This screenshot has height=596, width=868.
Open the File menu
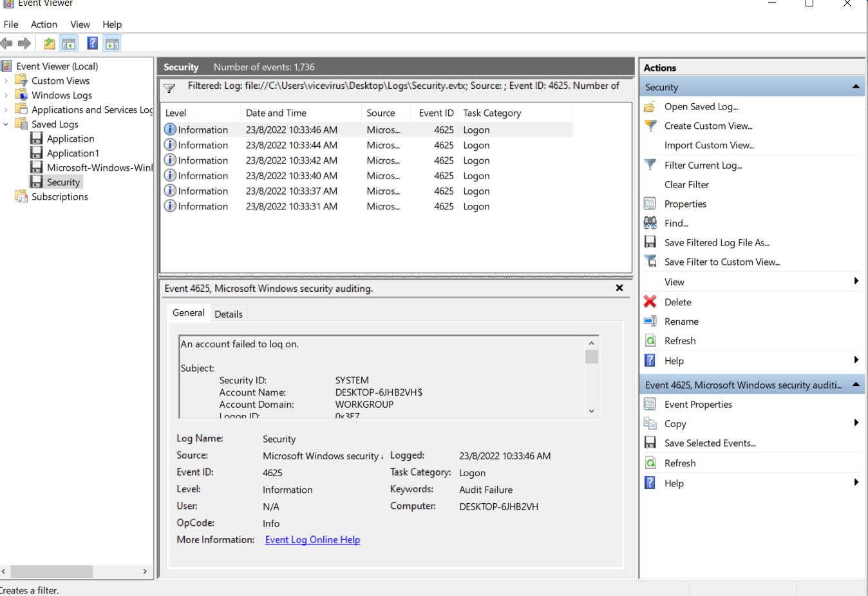(x=11, y=24)
